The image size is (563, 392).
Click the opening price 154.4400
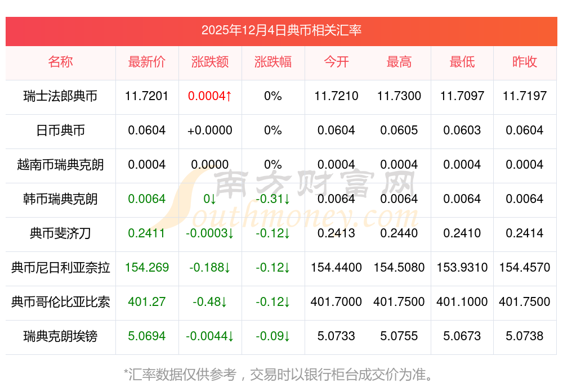[x=336, y=268]
